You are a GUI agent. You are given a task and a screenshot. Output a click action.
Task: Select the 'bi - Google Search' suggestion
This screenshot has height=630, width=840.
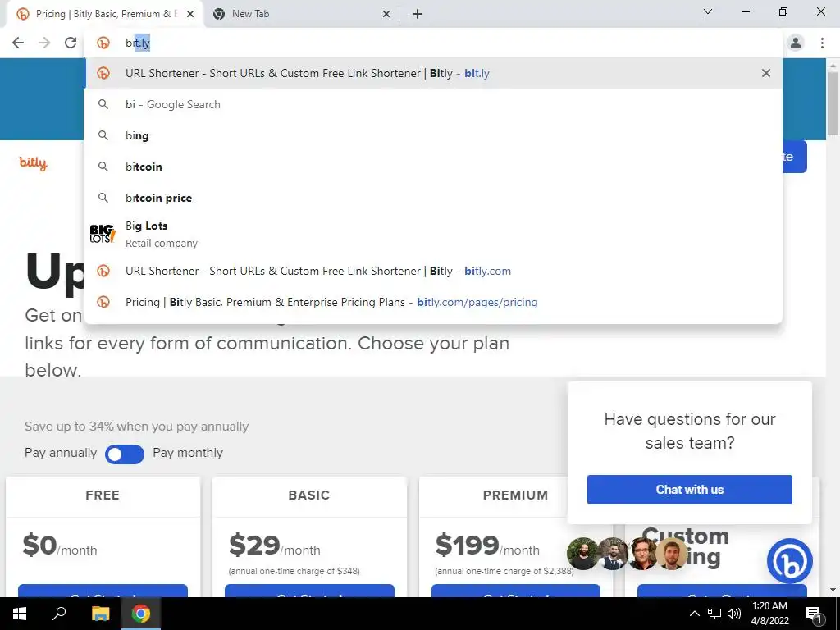click(x=434, y=104)
